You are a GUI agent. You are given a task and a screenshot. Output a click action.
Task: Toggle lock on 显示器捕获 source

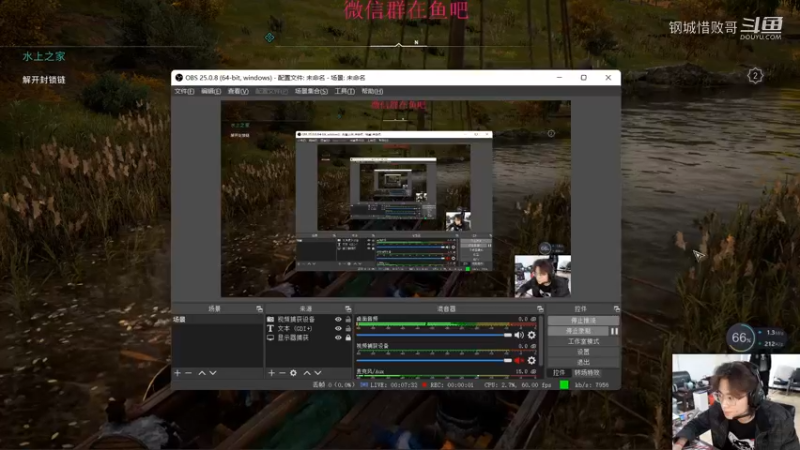pos(348,338)
